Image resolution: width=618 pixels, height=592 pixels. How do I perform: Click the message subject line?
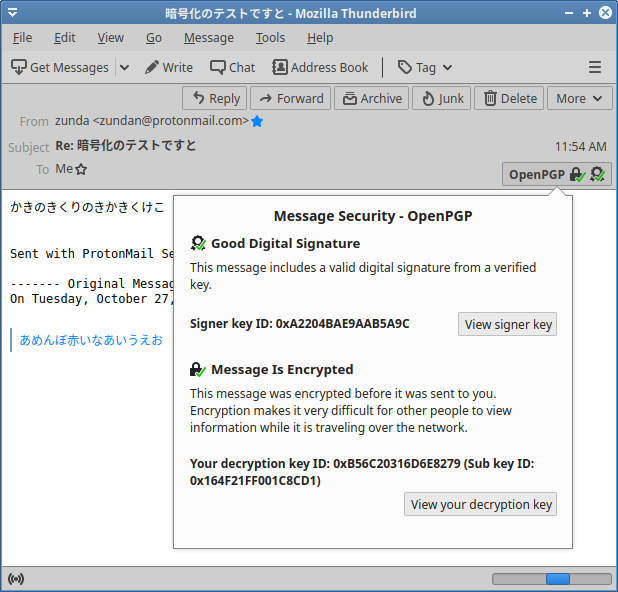pyautogui.click(x=125, y=145)
